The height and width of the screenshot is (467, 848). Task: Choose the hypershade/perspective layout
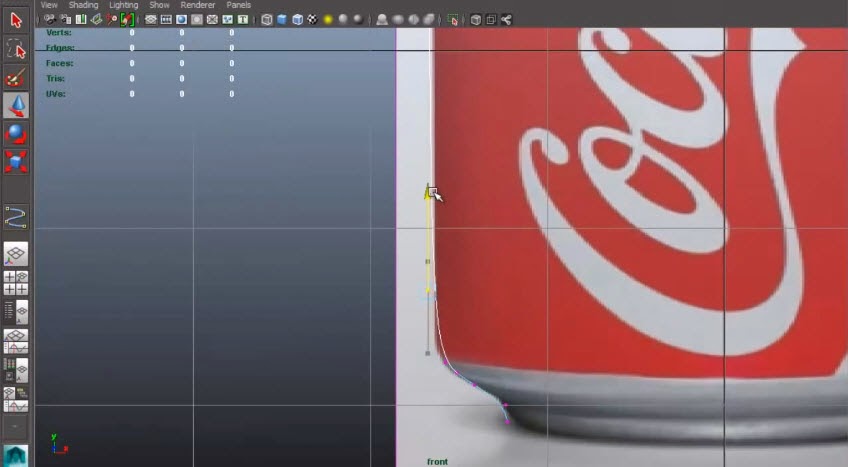point(16,371)
